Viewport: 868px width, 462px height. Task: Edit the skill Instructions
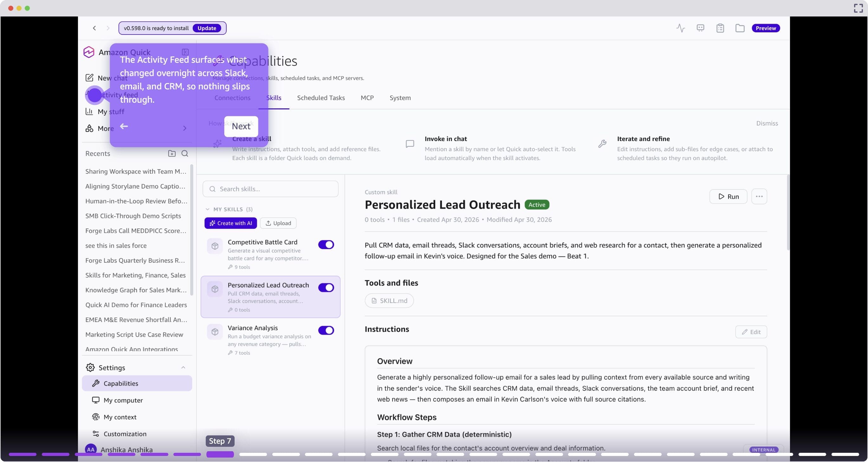coord(751,332)
